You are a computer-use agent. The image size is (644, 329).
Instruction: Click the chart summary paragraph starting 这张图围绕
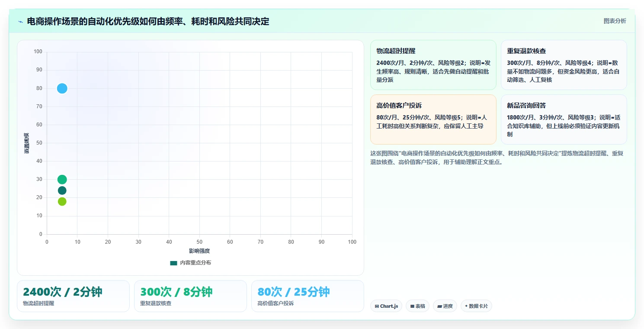497,158
